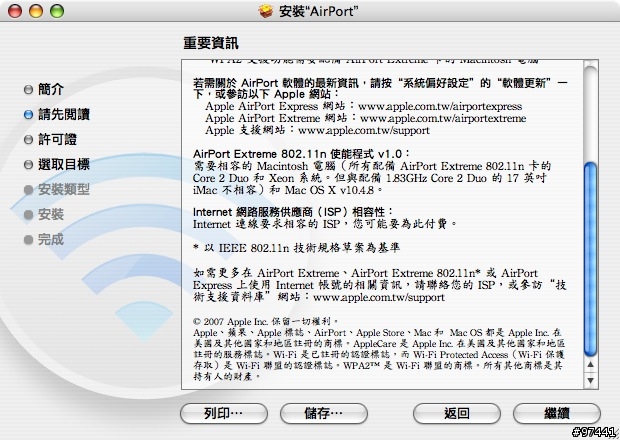
Task: Click the blue bullet beside 請先閱讀
Action: (28, 115)
